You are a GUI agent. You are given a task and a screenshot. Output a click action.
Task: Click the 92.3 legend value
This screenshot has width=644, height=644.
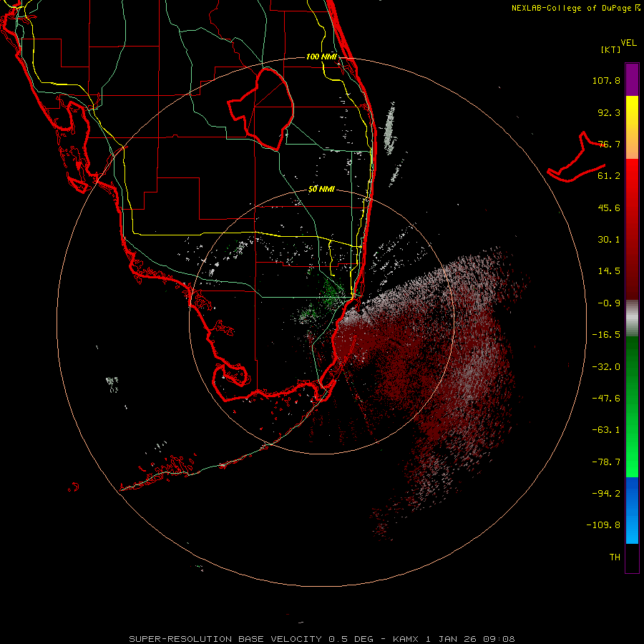609,112
